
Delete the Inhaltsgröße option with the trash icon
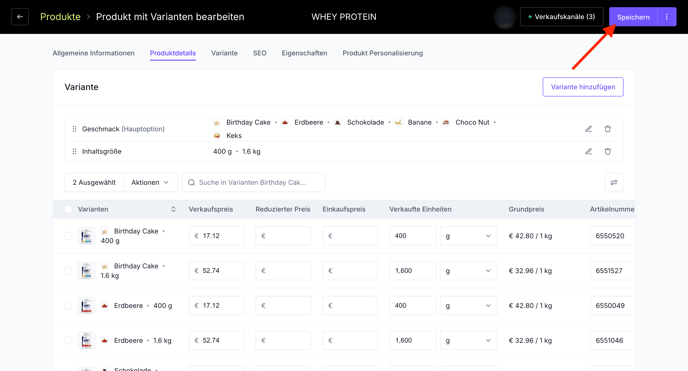click(x=607, y=151)
